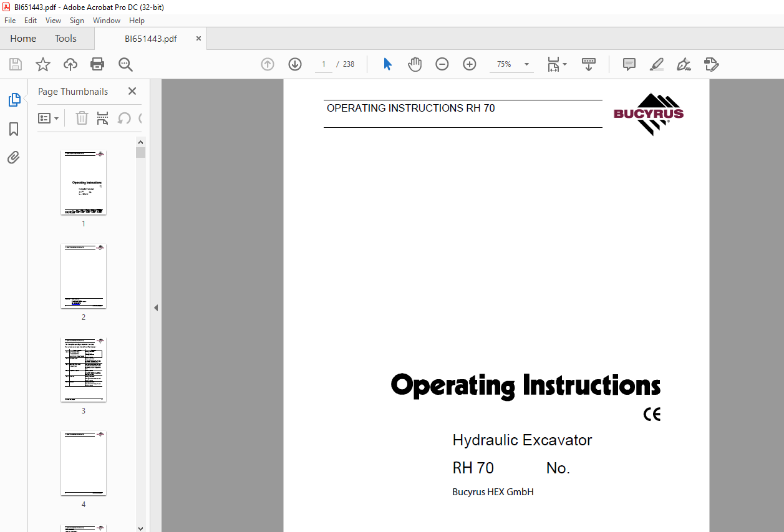Upload file to cloud icon

coord(70,64)
